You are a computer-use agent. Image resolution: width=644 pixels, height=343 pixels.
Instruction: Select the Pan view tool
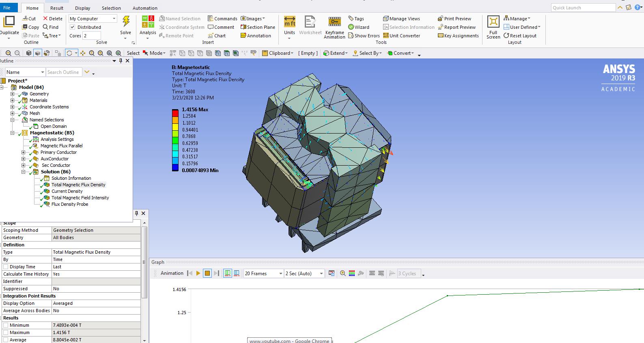click(x=83, y=53)
